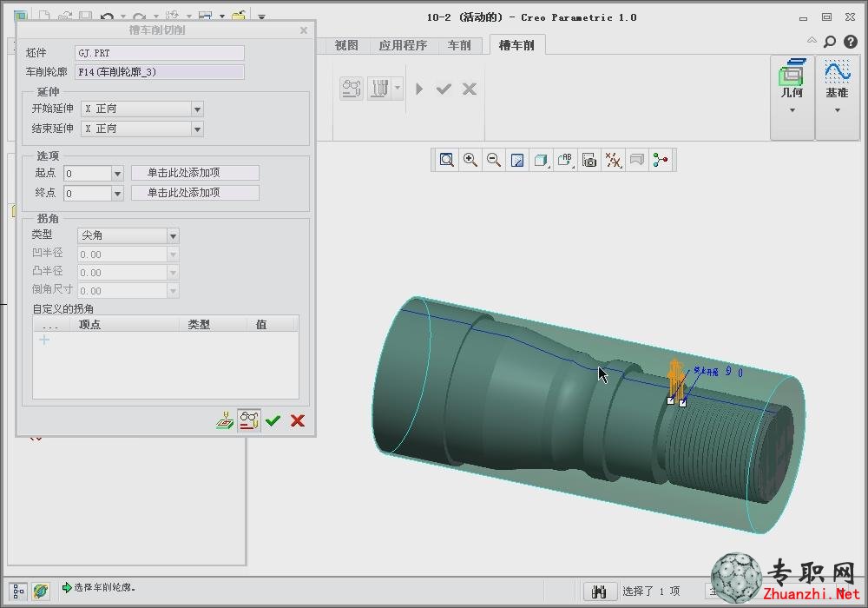Click the 选择了 1 项 status text
The width and height of the screenshot is (868, 608).
pyautogui.click(x=651, y=591)
